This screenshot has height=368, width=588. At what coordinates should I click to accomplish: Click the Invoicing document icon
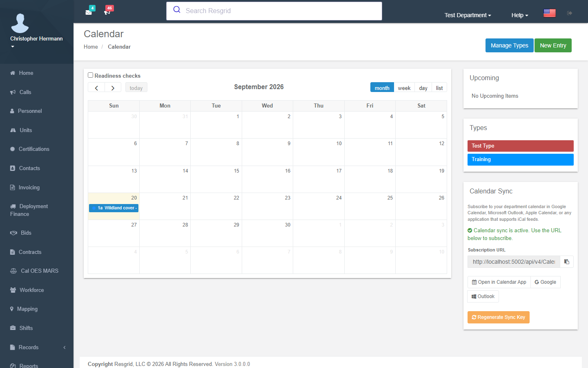(x=13, y=188)
